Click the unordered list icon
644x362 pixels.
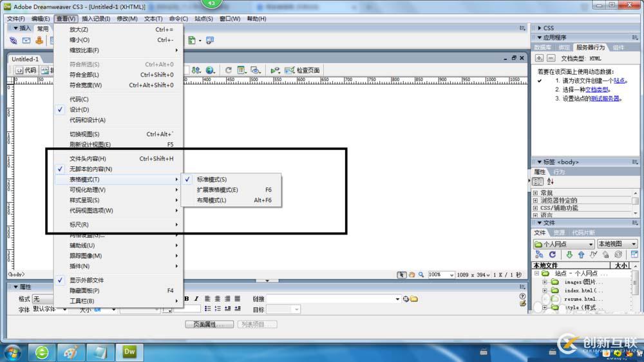click(x=208, y=309)
